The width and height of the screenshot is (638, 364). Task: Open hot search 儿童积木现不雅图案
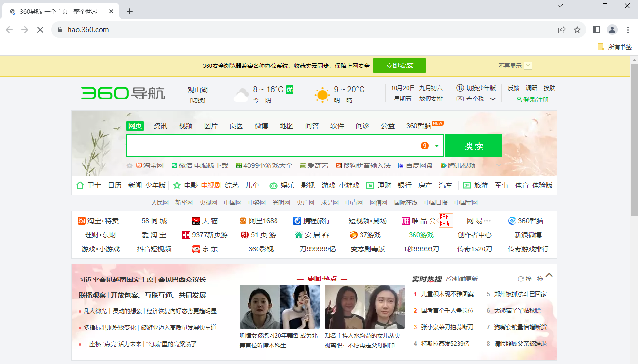pyautogui.click(x=447, y=294)
